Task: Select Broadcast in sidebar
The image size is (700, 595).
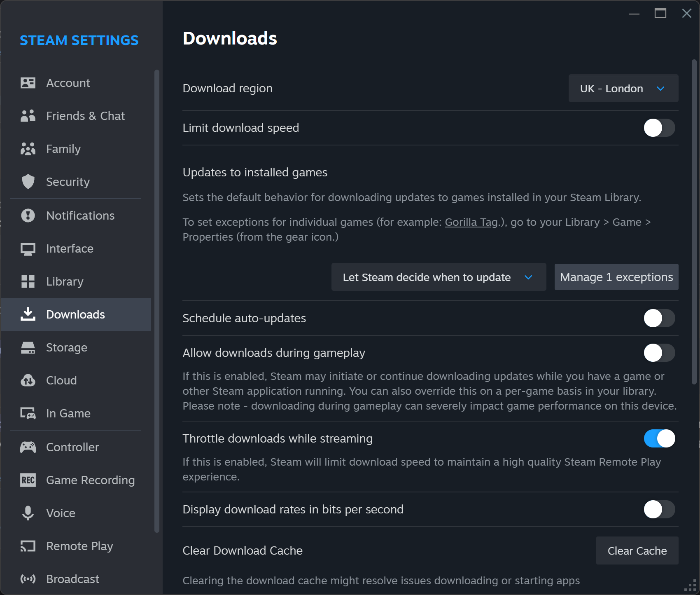Action: [76, 579]
